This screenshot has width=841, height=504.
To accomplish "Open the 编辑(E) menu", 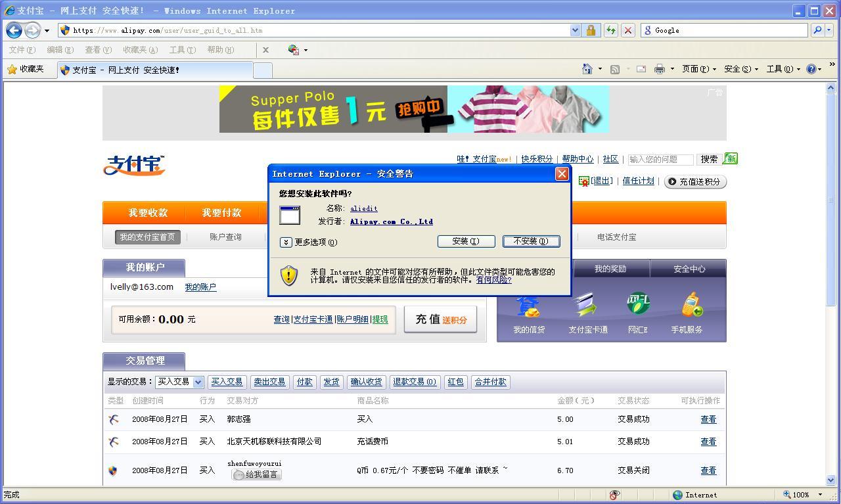I will coord(60,50).
